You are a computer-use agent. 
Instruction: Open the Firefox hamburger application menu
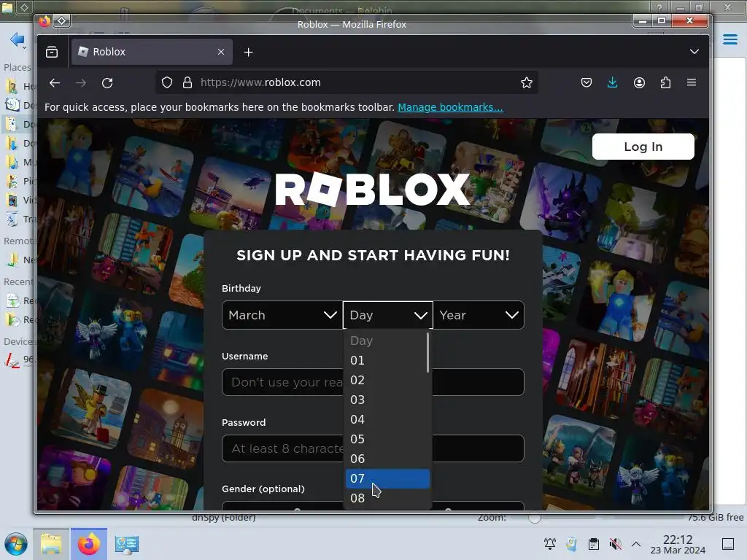692,83
